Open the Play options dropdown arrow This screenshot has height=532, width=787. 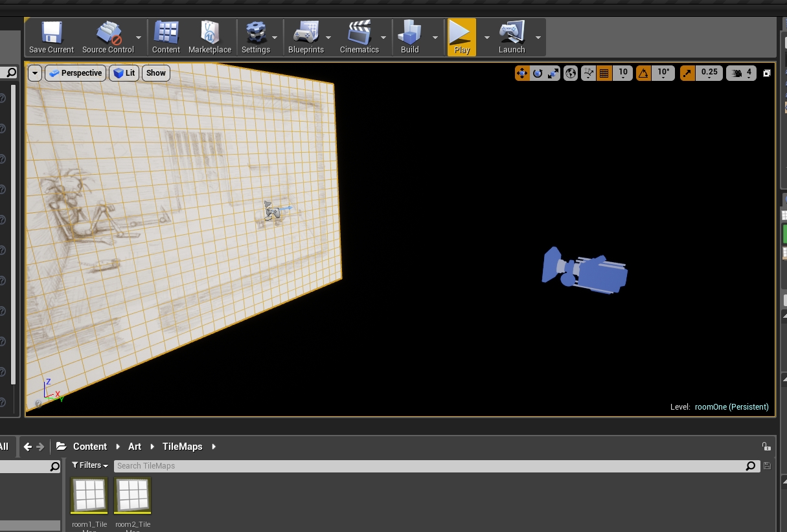coord(486,38)
